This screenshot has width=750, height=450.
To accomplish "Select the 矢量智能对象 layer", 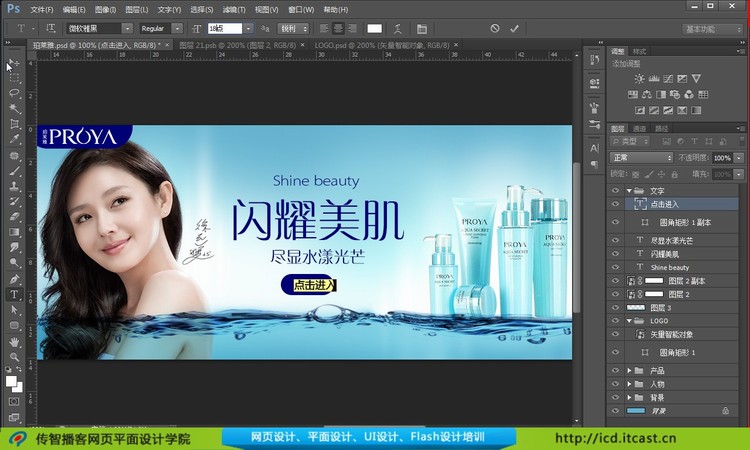I will pos(674,335).
